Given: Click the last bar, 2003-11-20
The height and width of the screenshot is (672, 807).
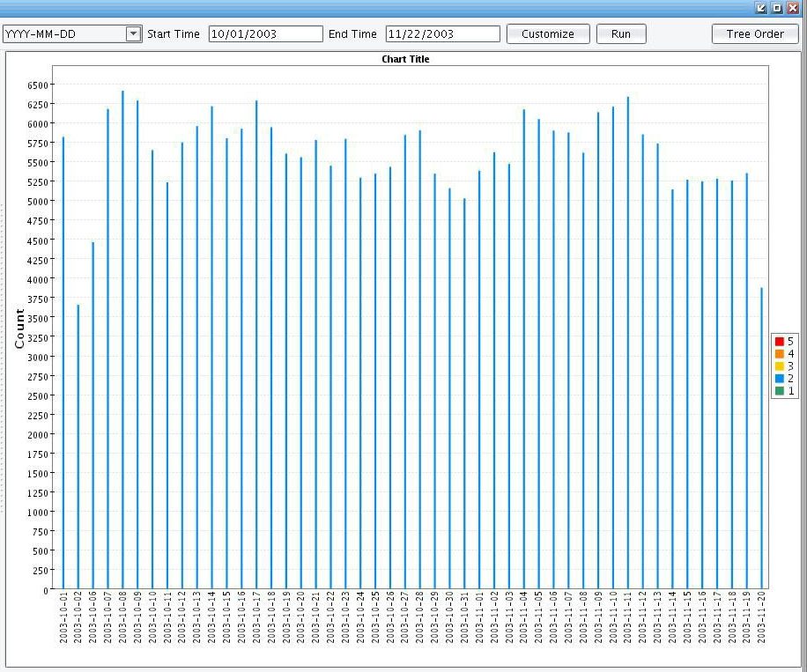Looking at the screenshot, I should (761, 440).
